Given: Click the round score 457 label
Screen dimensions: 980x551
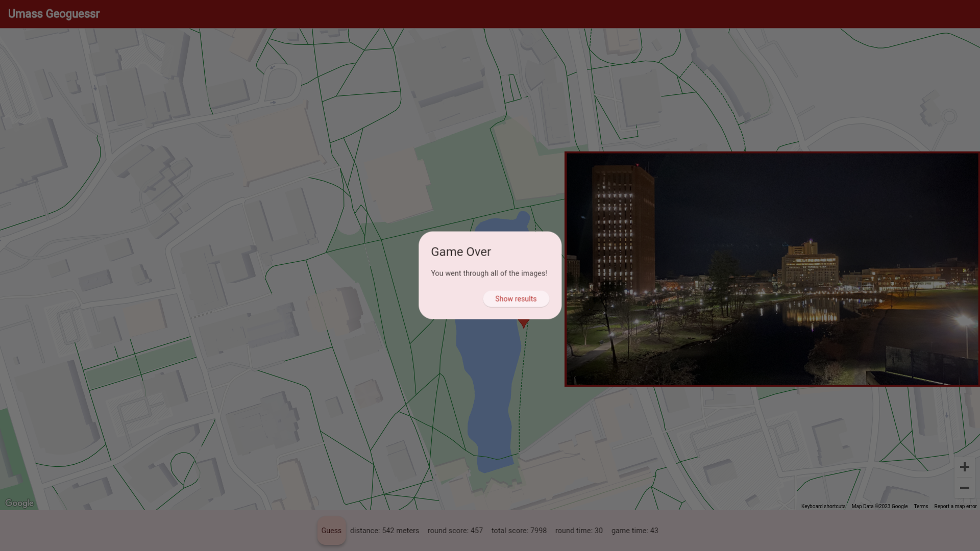Looking at the screenshot, I should click(x=455, y=531).
